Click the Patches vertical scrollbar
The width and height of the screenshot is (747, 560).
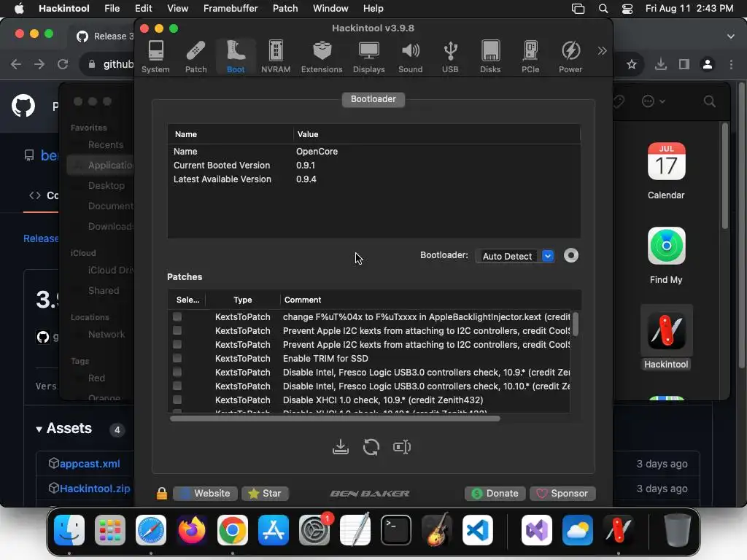(576, 324)
